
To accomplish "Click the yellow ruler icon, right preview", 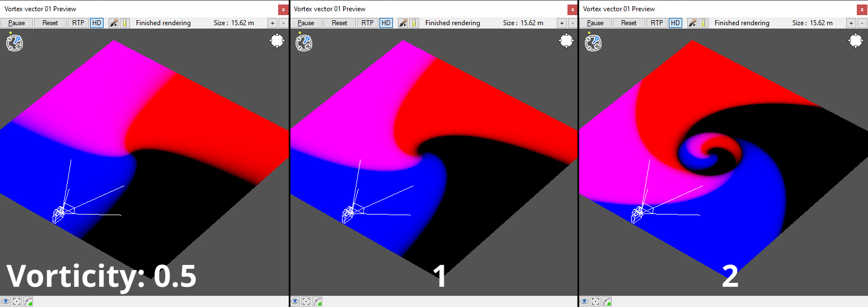I will (x=703, y=23).
